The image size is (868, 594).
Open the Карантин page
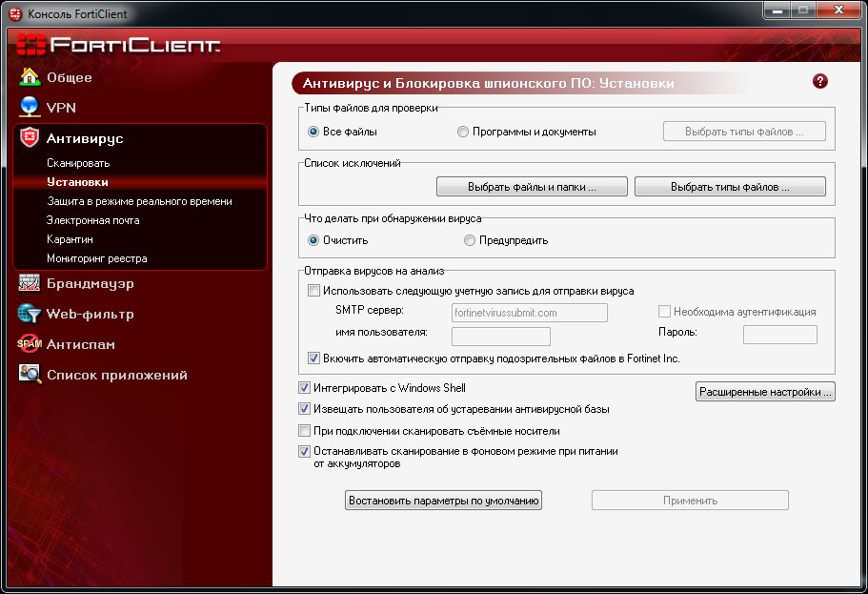(x=70, y=239)
